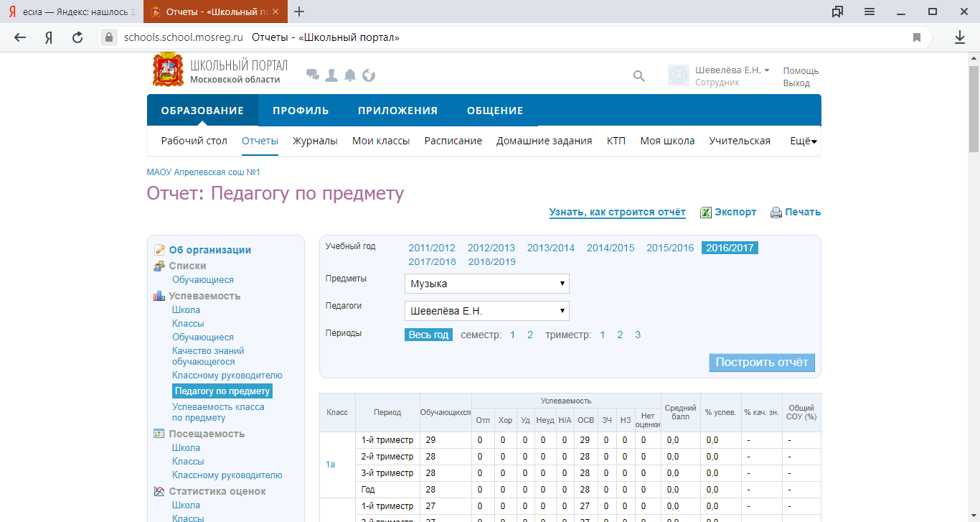Open downloads with the download arrow icon
This screenshot has height=522, width=980.
point(960,37)
